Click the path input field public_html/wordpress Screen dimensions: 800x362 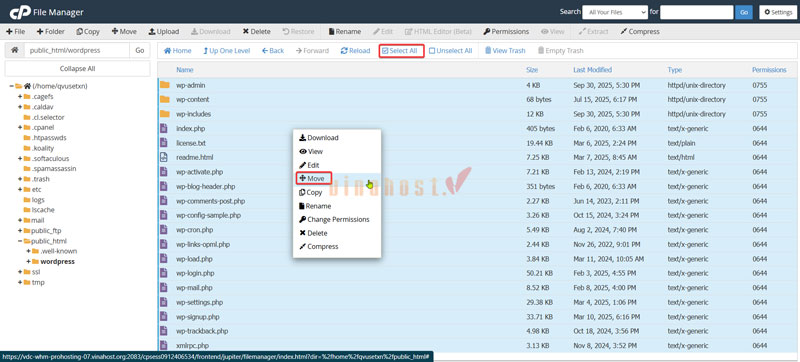point(77,50)
